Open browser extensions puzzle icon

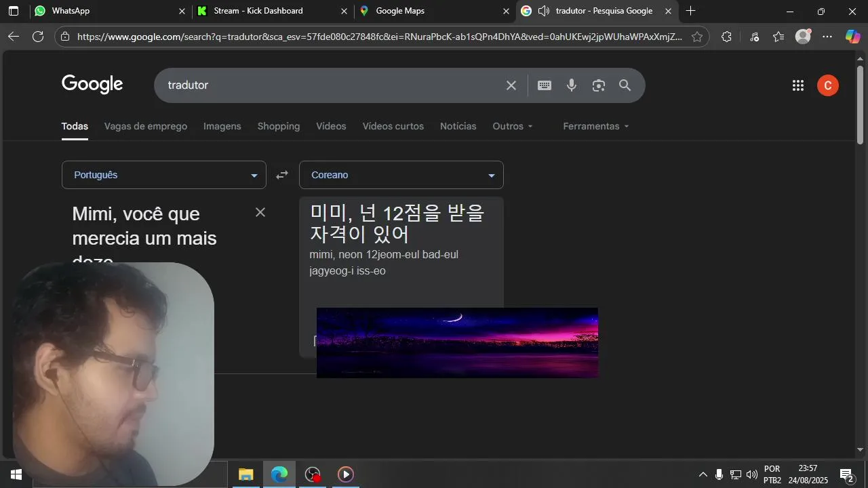pyautogui.click(x=726, y=37)
